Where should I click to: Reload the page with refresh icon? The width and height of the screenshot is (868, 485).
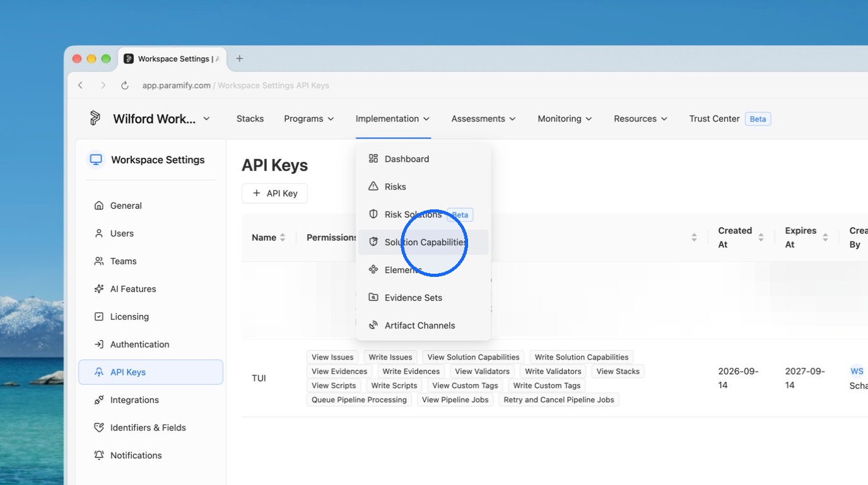coord(125,85)
